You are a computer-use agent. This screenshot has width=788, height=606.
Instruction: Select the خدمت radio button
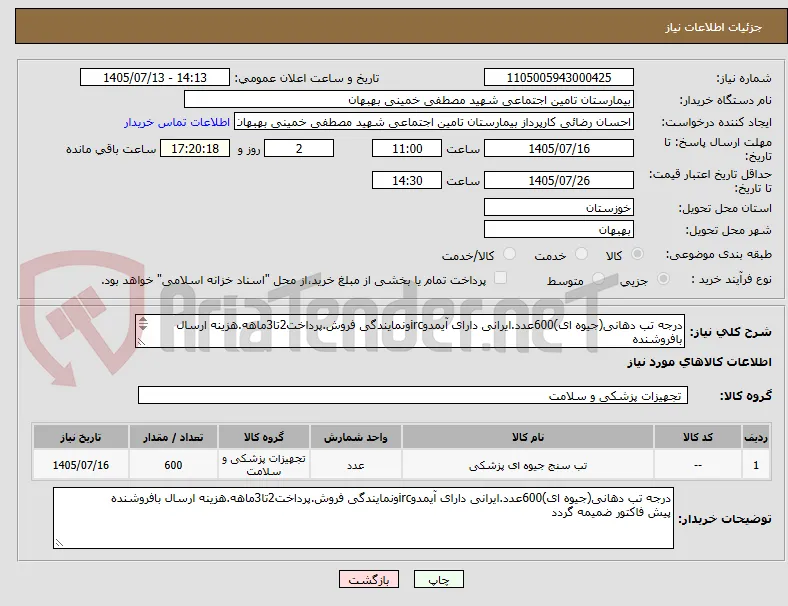581,254
